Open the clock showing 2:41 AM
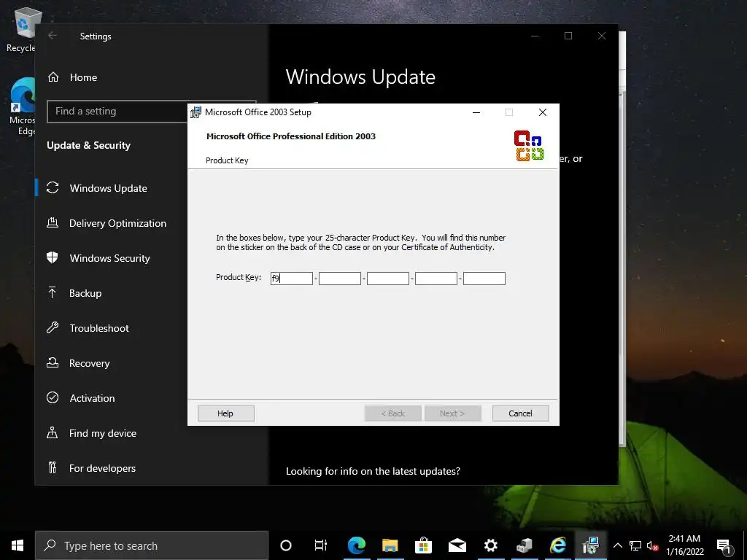Image resolution: width=747 pixels, height=560 pixels. tap(684, 545)
